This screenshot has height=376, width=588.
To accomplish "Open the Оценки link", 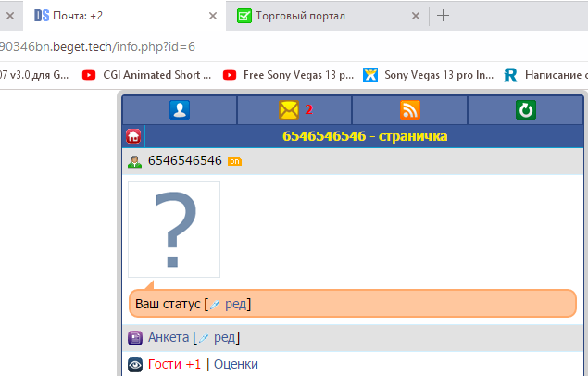I will click(x=236, y=364).
